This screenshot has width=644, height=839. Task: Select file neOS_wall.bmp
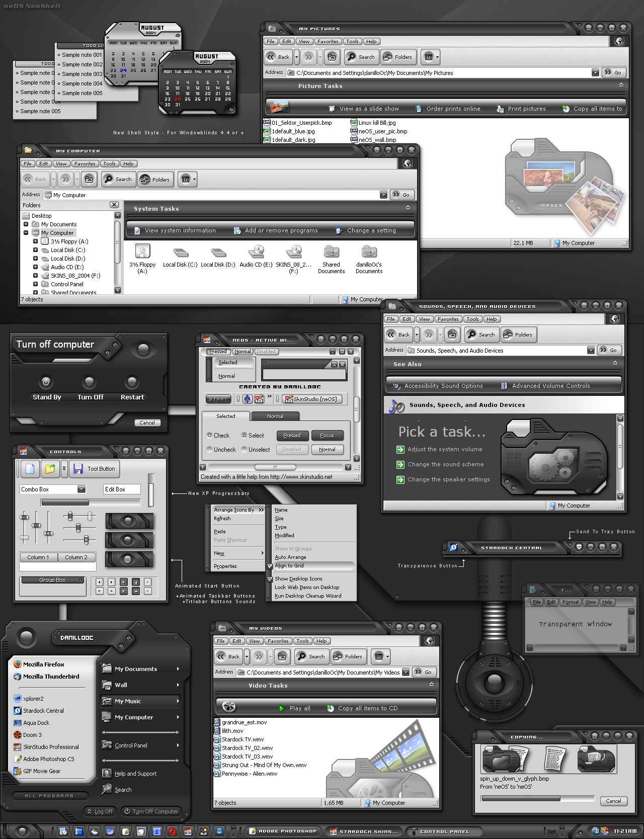(x=373, y=139)
